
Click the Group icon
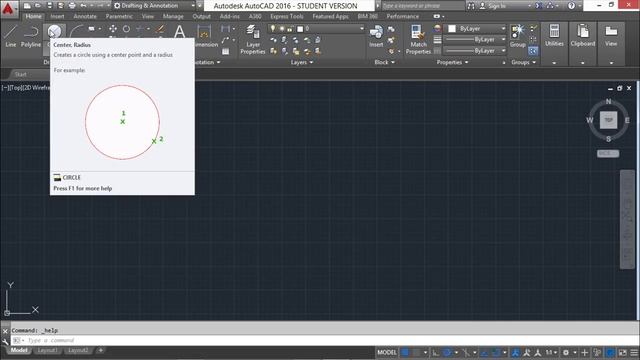click(518, 36)
